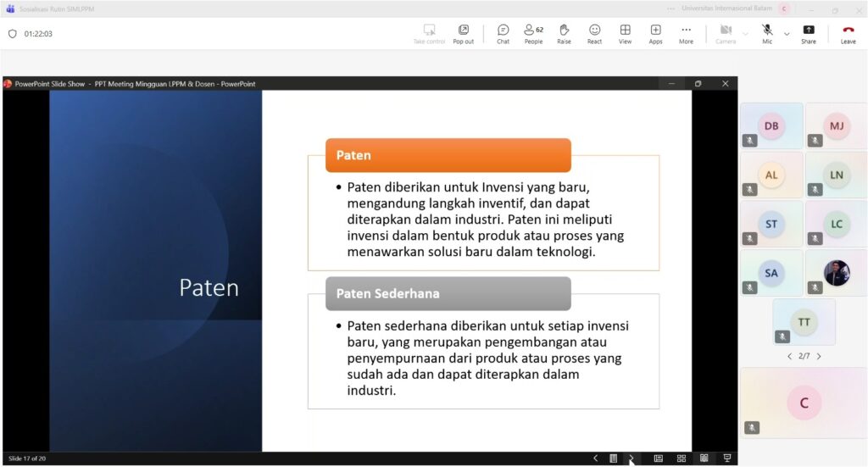
Task: Open the Chat panel
Action: [x=503, y=34]
